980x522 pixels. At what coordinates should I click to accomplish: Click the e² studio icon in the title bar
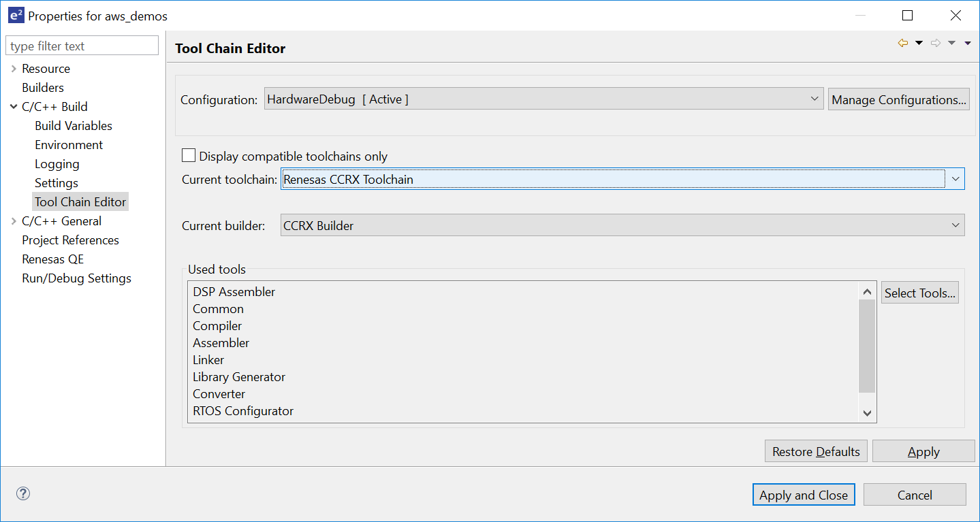(x=16, y=15)
